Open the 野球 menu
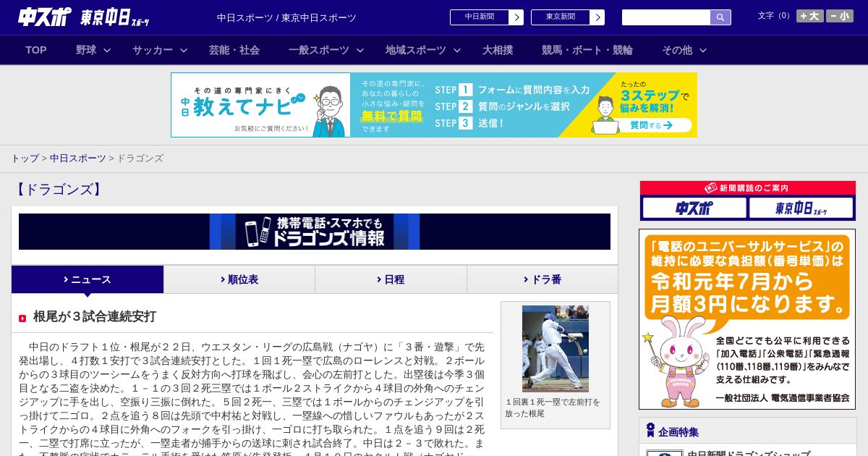Image resolution: width=868 pixels, height=456 pixels. click(86, 50)
